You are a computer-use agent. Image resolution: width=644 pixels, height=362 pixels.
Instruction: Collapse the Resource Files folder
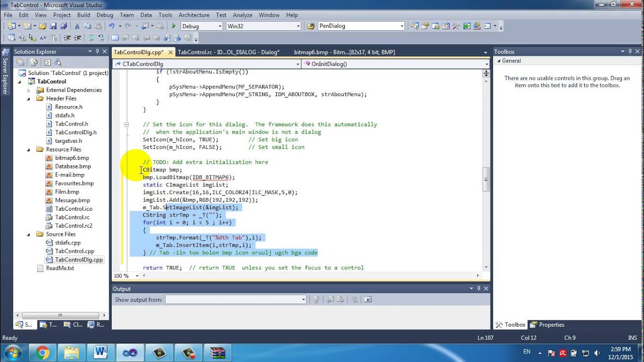(x=29, y=149)
